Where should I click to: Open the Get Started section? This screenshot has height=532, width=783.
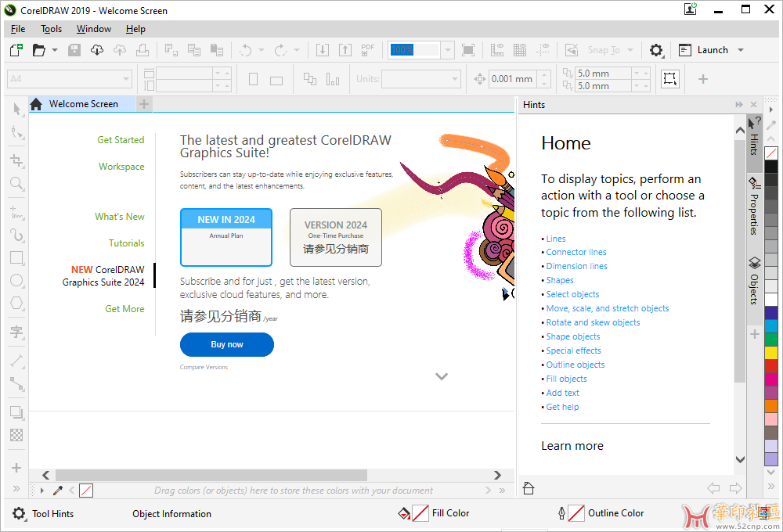tap(121, 140)
